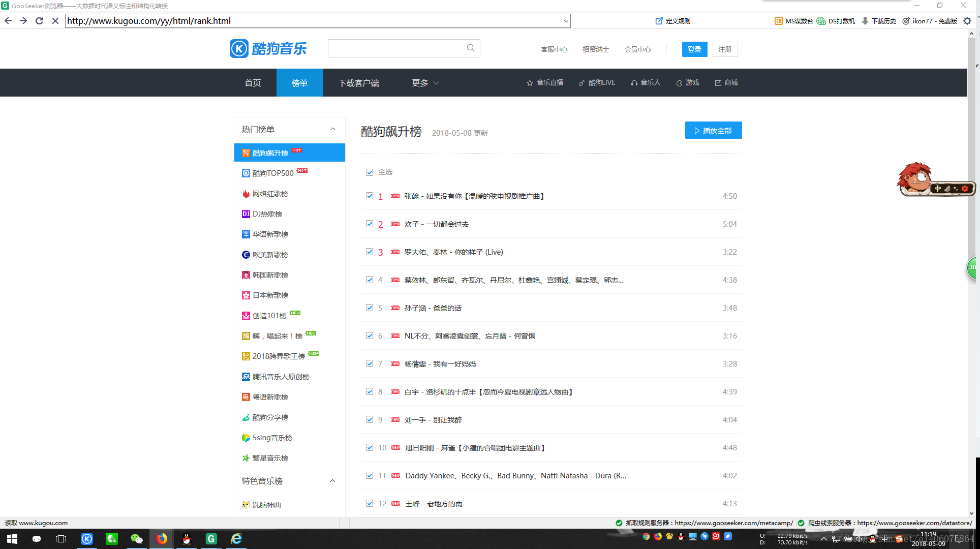This screenshot has width=980, height=549.
Task: Uncheck song 7 杨蒨雯 我有一好妈妈
Action: pyautogui.click(x=370, y=363)
